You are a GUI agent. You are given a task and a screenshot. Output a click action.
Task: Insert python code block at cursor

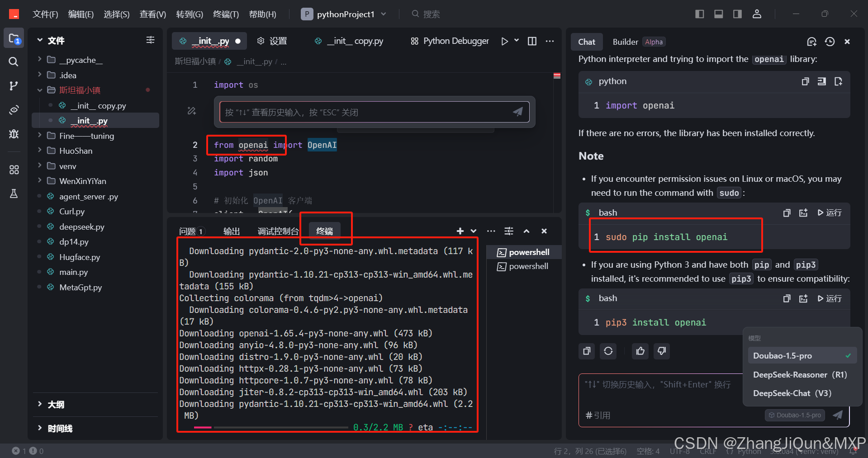tap(822, 81)
